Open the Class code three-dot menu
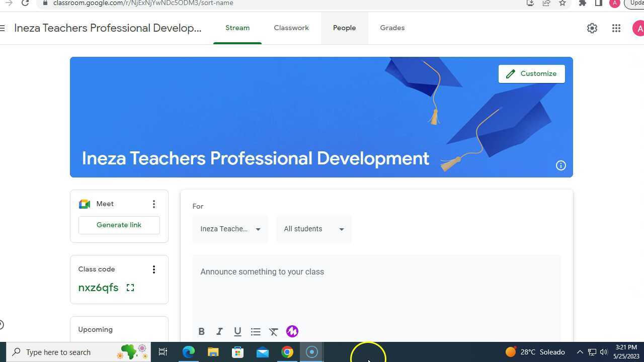 (x=154, y=269)
